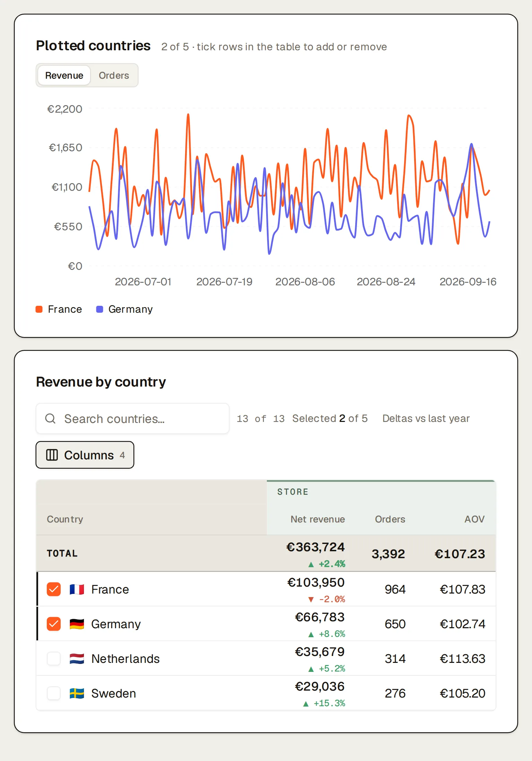Uncheck the France row checkbox
Viewport: 532px width, 761px height.
[54, 589]
